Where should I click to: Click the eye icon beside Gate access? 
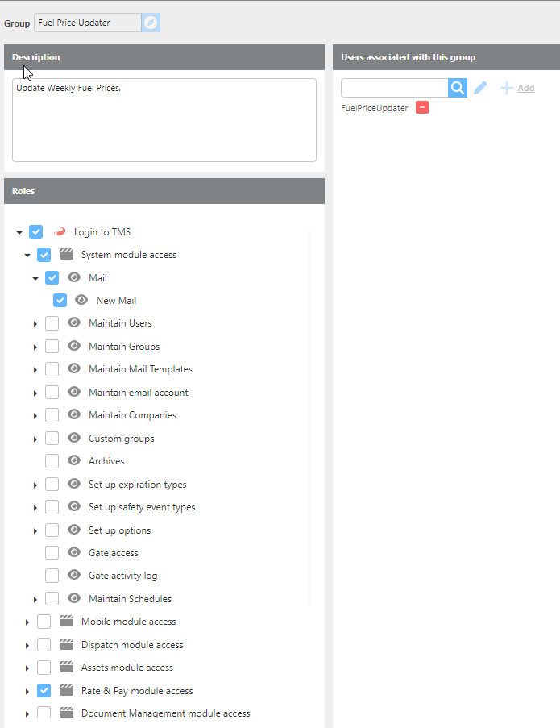[x=74, y=553]
